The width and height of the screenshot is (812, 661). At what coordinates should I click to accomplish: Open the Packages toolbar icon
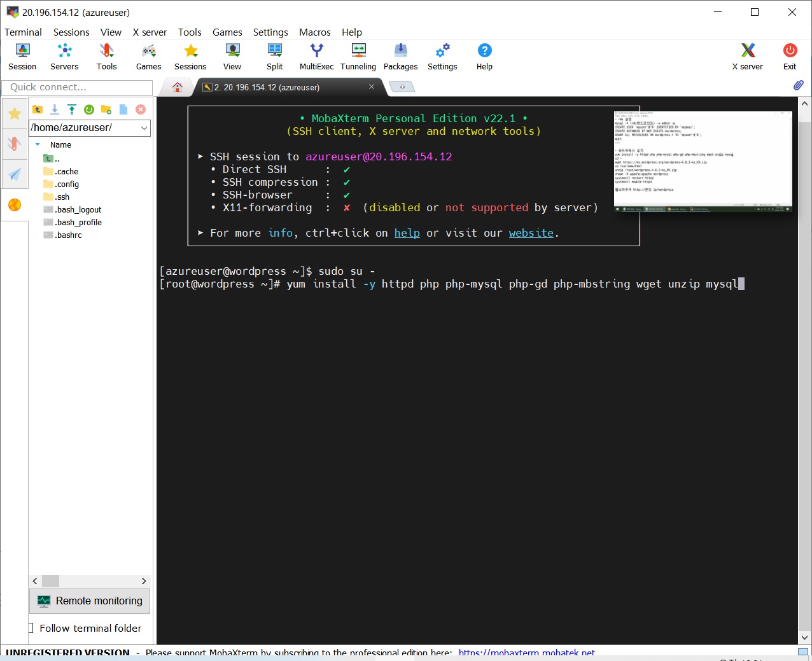click(x=400, y=57)
